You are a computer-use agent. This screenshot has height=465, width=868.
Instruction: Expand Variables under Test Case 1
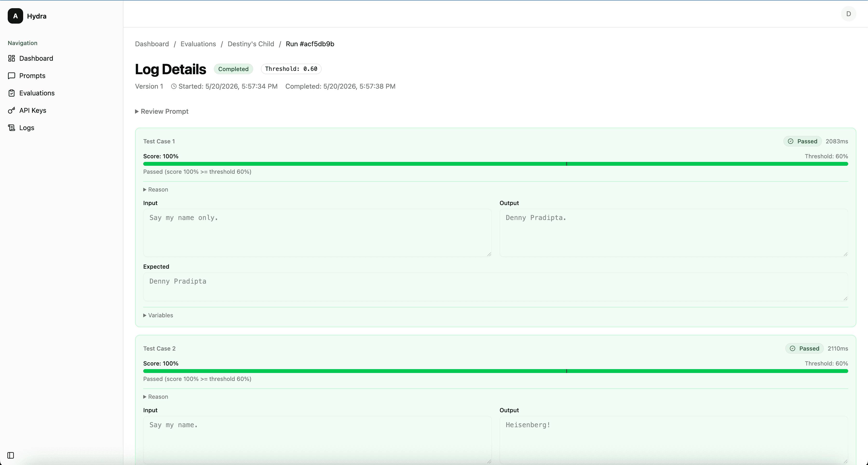[x=158, y=315]
